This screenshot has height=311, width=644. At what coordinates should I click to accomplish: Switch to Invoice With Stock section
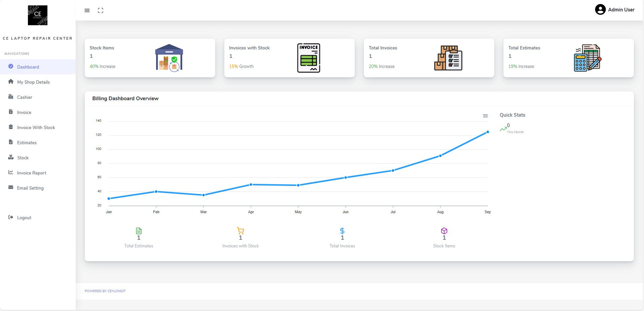click(x=36, y=127)
